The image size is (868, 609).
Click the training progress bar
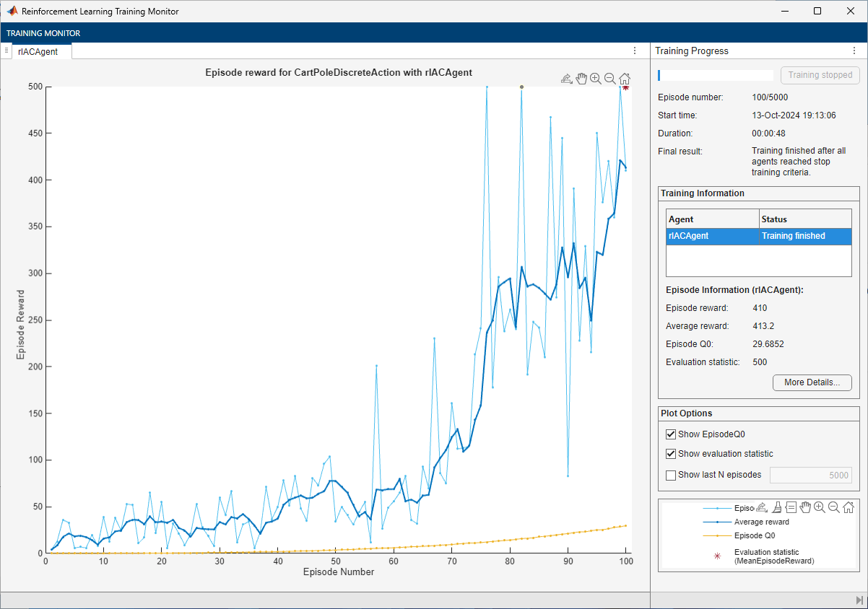tap(715, 75)
